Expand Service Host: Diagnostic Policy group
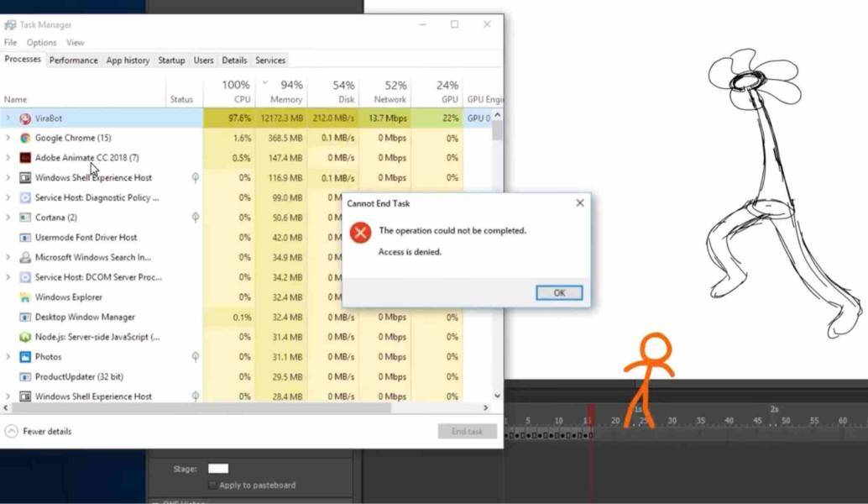Screen dimensions: 868x504 (8, 197)
